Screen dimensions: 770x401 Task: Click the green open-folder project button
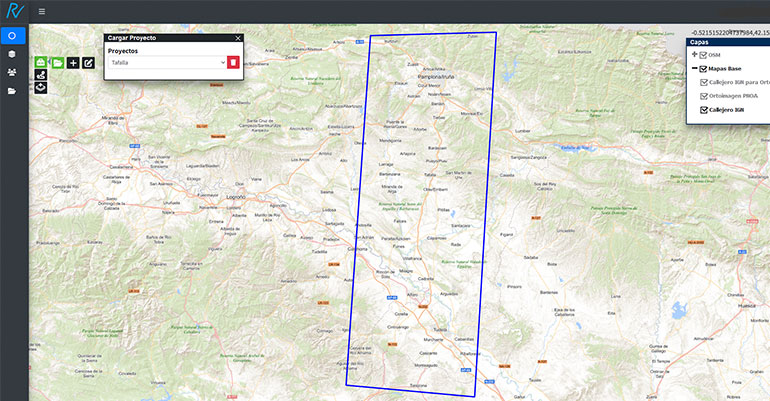pyautogui.click(x=57, y=62)
